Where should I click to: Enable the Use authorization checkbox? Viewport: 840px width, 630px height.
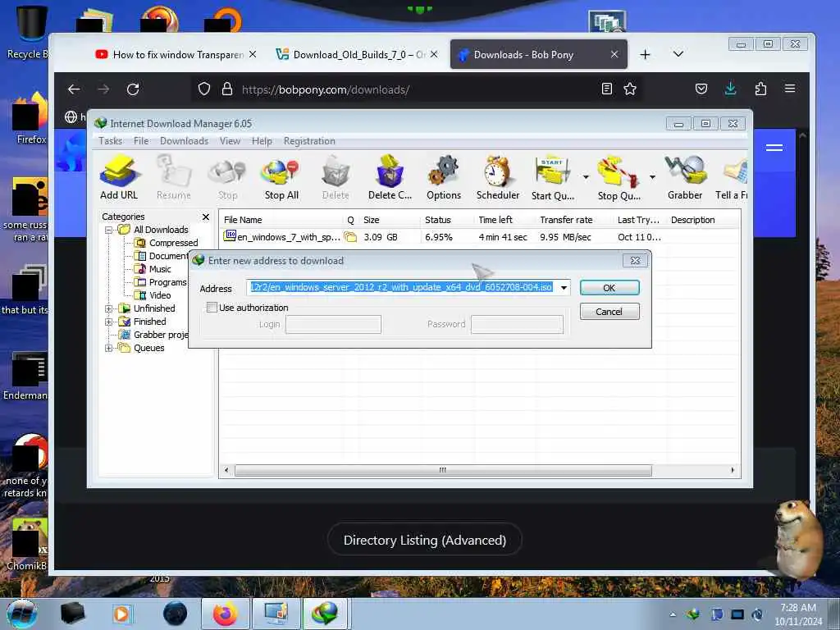[x=212, y=308]
